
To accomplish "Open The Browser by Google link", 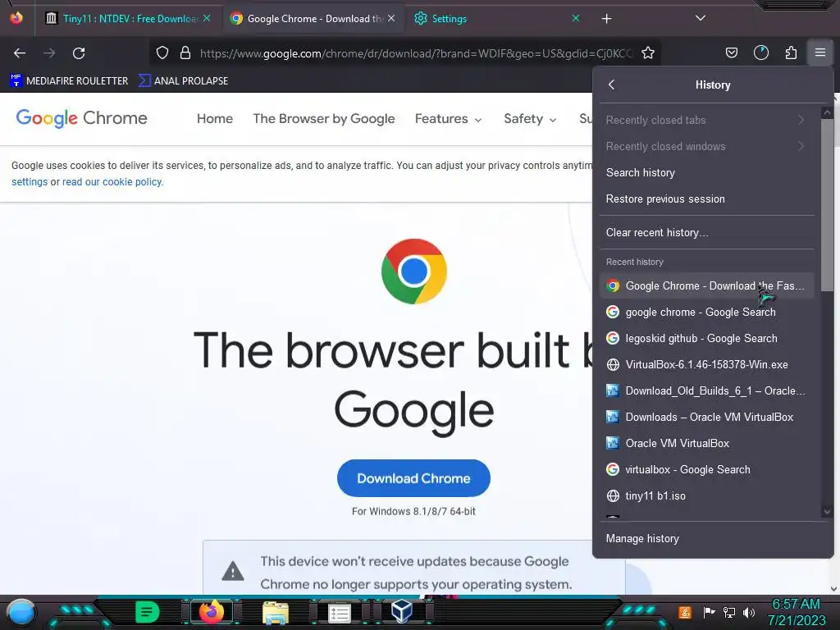I will point(323,118).
